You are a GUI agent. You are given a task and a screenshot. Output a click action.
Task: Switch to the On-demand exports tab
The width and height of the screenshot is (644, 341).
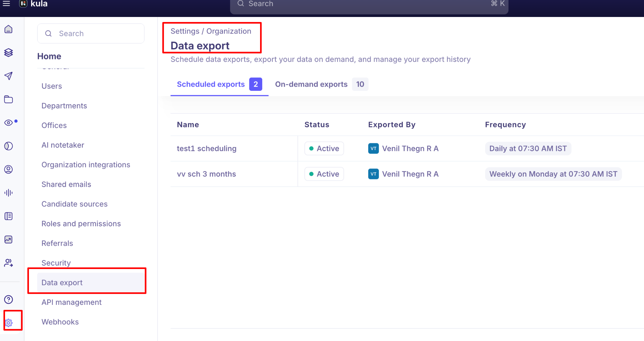[x=311, y=84]
